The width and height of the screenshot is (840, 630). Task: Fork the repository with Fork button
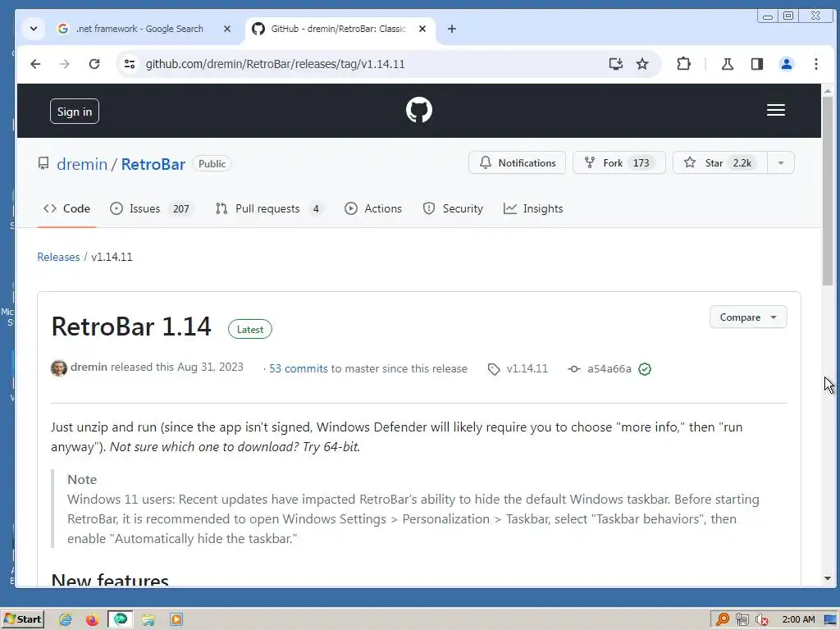(x=619, y=163)
